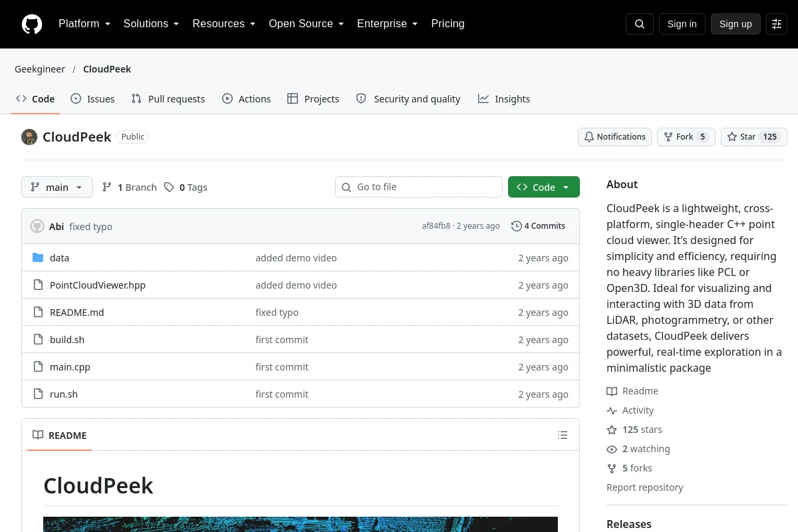Click the commit history clock icon

click(x=516, y=226)
